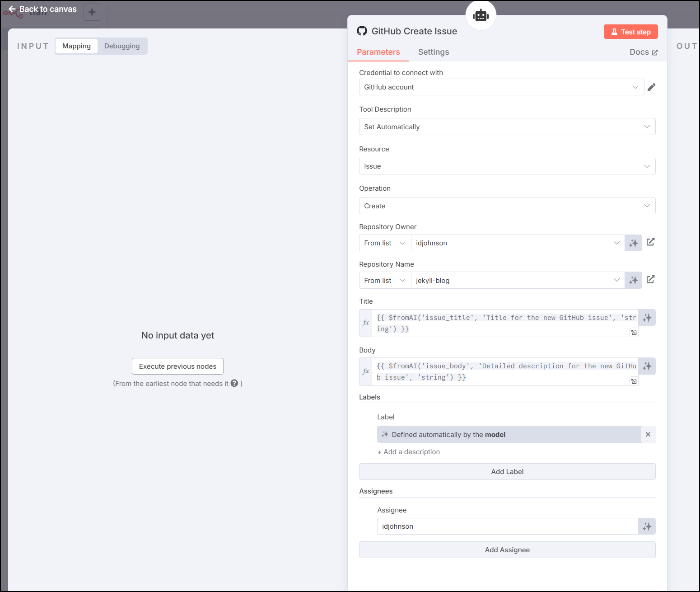The image size is (700, 592).
Task: Click the sparkle icon beside Body field
Action: pos(647,366)
